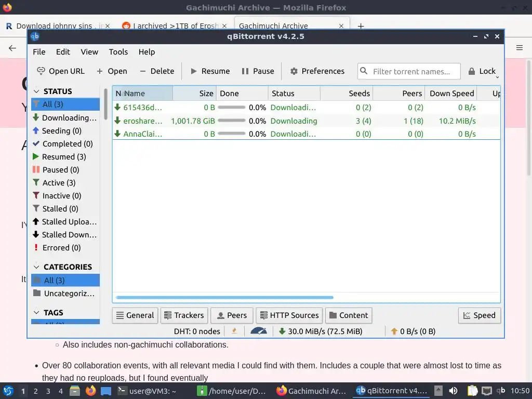
Task: Click the toolbar overflow chevron below Lock
Action: click(497, 77)
